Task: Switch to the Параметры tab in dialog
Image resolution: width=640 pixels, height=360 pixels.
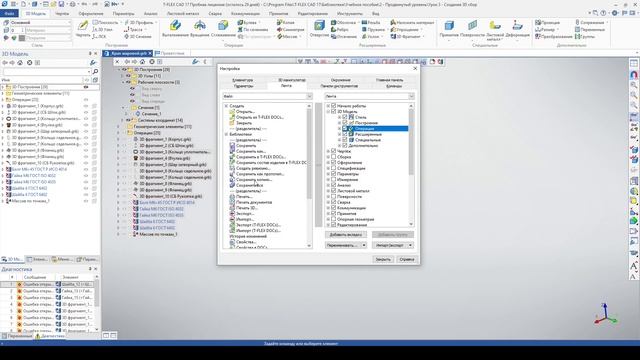Action: pyautogui.click(x=244, y=86)
